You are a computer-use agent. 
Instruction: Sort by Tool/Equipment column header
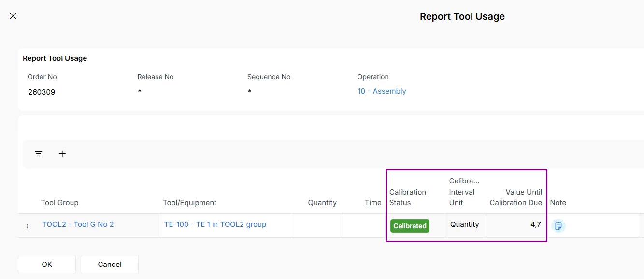190,203
